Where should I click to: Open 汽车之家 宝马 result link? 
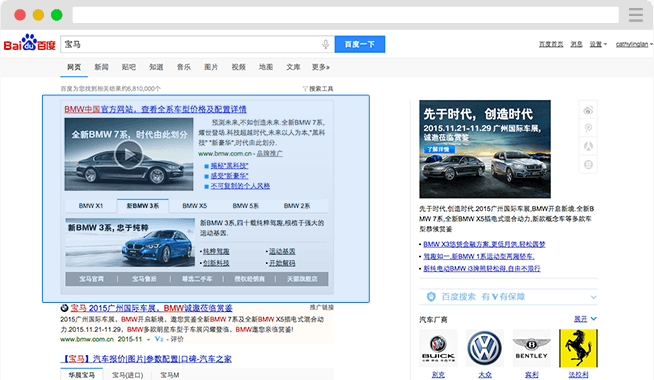[146, 359]
